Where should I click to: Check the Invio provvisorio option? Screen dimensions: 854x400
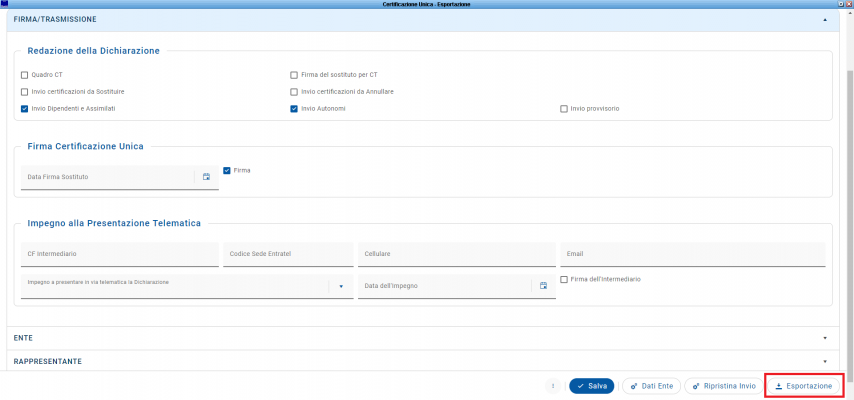click(564, 108)
